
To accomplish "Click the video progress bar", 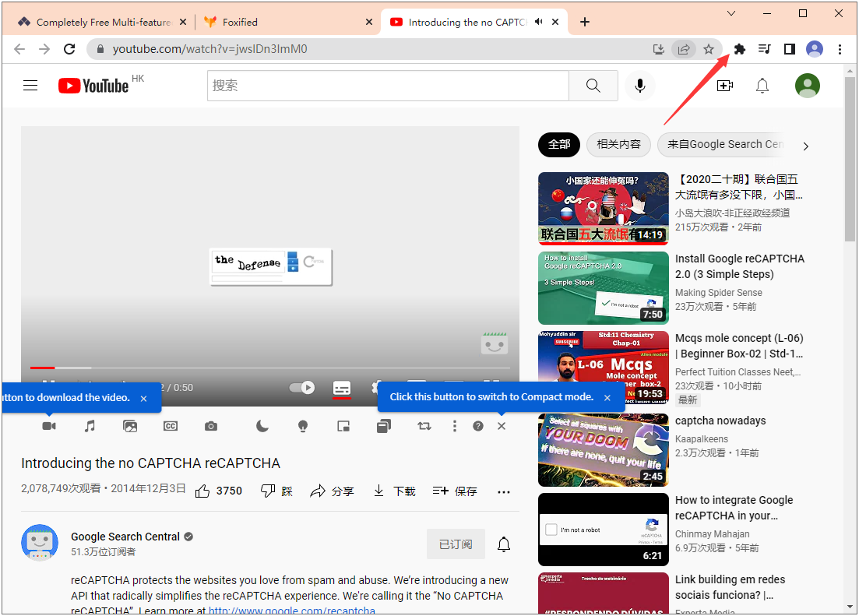I will [x=270, y=368].
